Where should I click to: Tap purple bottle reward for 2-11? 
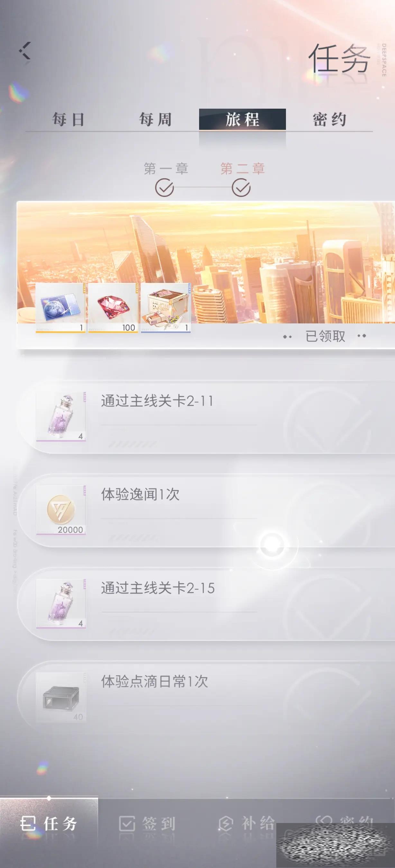pos(61,416)
